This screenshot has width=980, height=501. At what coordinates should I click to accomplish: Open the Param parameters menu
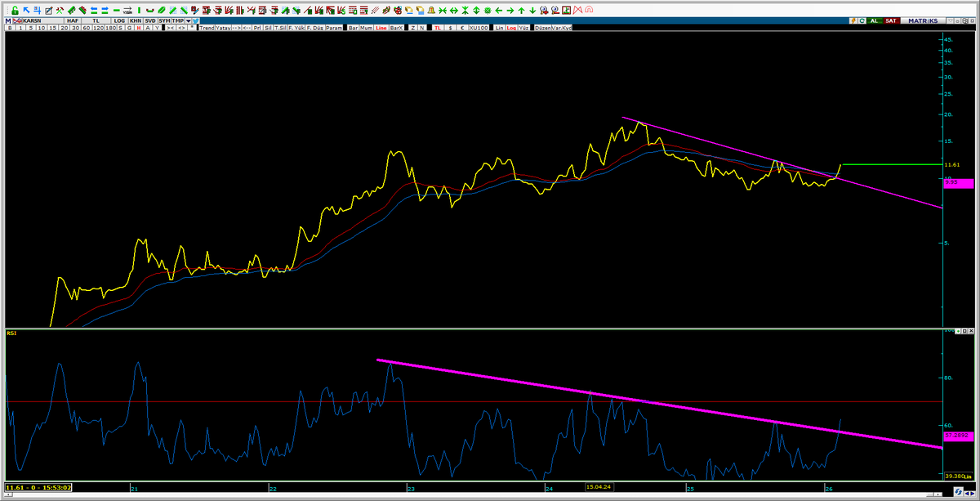pyautogui.click(x=335, y=28)
